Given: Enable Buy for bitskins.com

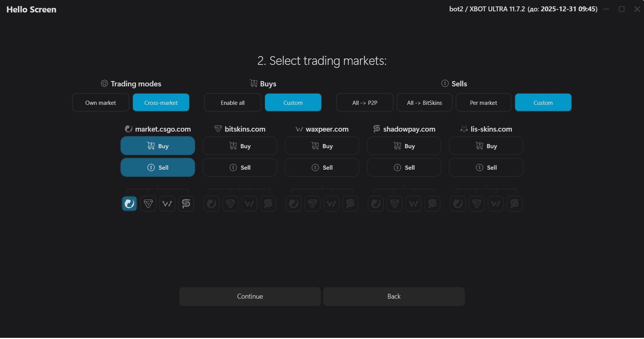Looking at the screenshot, I should pyautogui.click(x=240, y=146).
